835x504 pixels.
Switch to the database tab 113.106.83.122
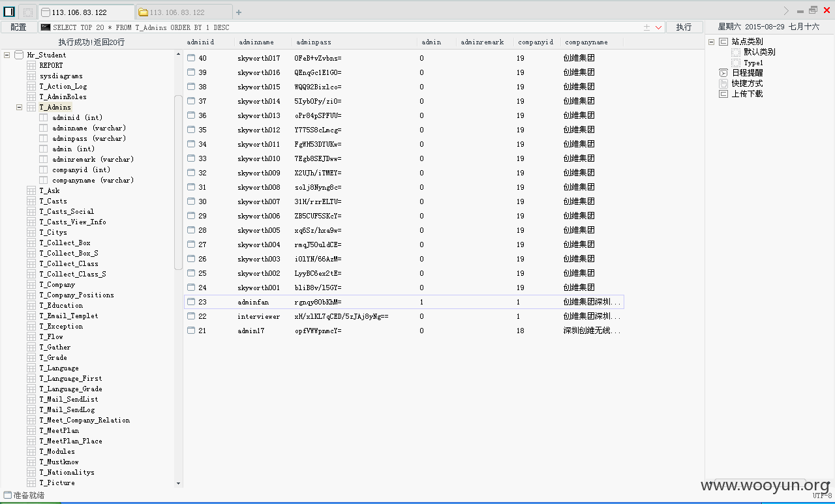coord(86,12)
